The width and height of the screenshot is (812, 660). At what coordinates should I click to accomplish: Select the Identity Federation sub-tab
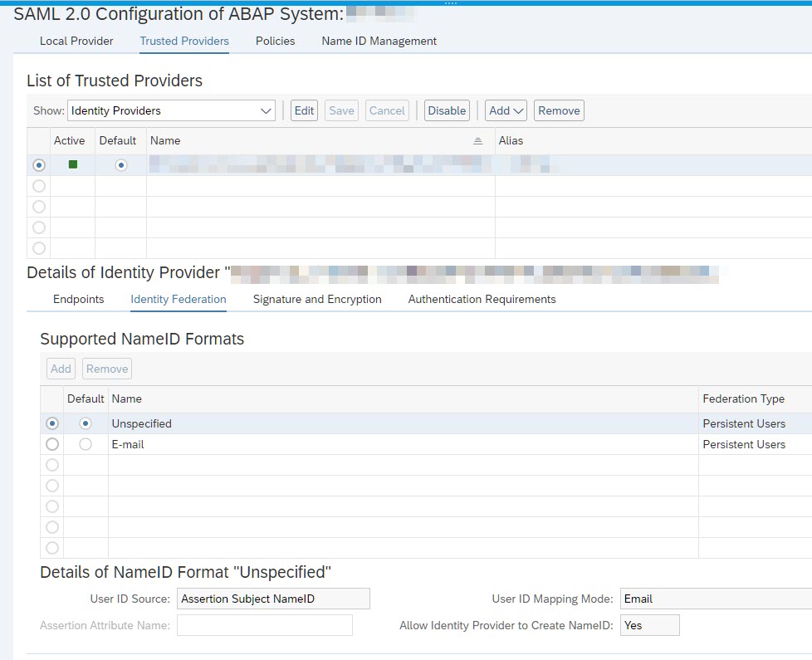[179, 299]
